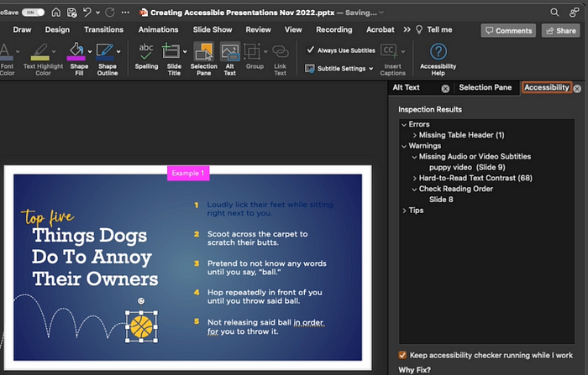Click the Undo arrow in title bar

[87, 13]
